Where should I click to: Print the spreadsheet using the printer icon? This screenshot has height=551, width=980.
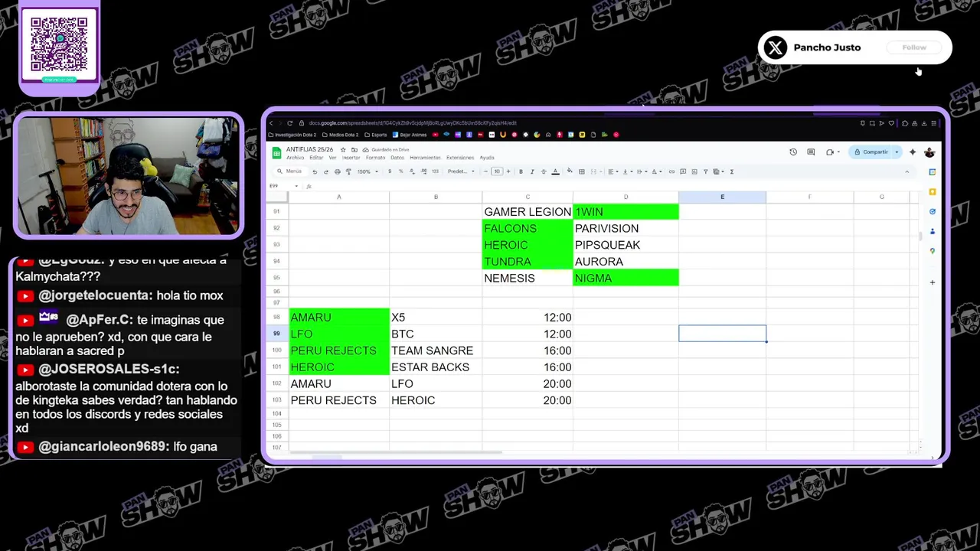point(338,171)
